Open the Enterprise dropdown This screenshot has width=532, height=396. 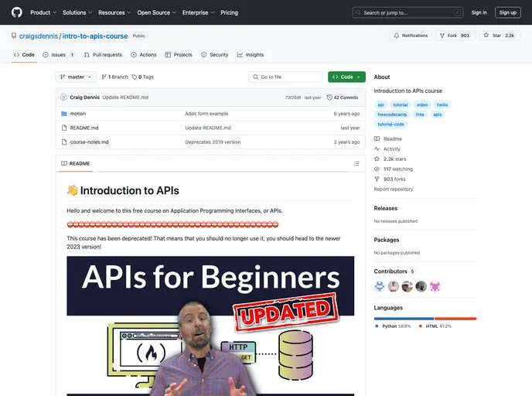click(x=198, y=12)
